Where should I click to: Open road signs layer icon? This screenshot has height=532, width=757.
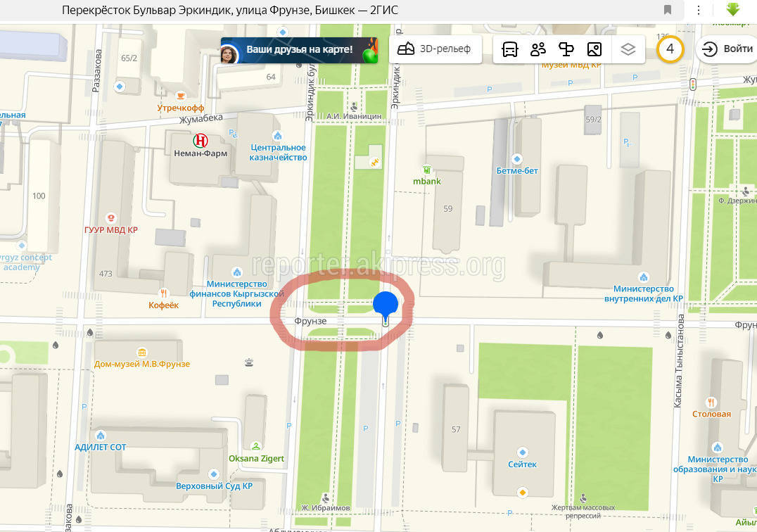[x=566, y=49]
